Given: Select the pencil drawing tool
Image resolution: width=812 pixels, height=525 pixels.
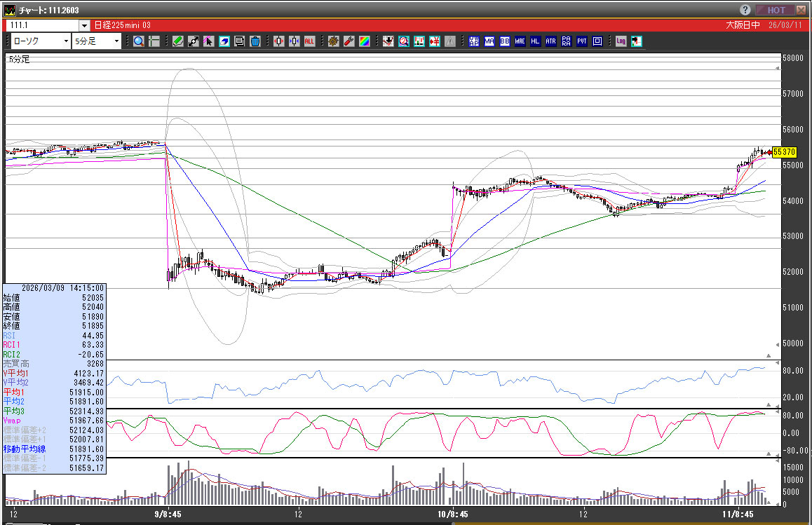Looking at the screenshot, I should click(178, 41).
